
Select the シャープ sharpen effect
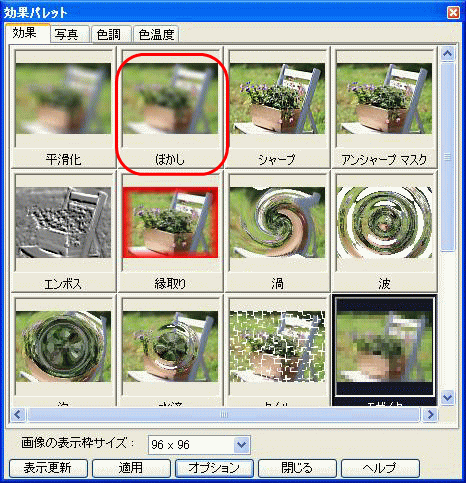click(x=277, y=107)
